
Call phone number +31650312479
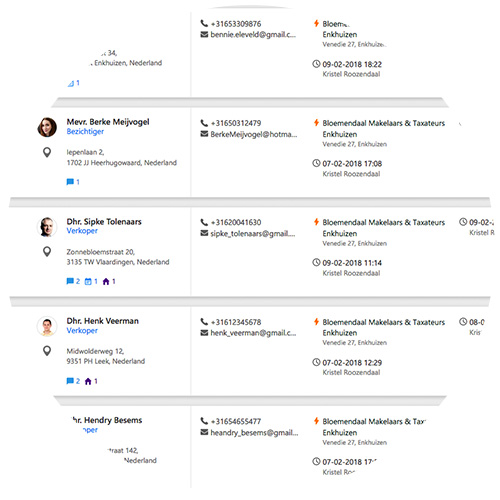coord(236,123)
